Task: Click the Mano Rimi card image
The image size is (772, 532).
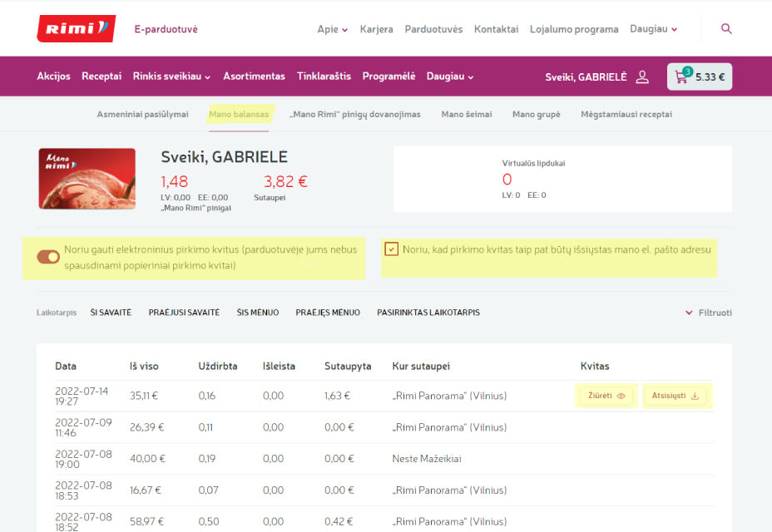Action: (87, 179)
